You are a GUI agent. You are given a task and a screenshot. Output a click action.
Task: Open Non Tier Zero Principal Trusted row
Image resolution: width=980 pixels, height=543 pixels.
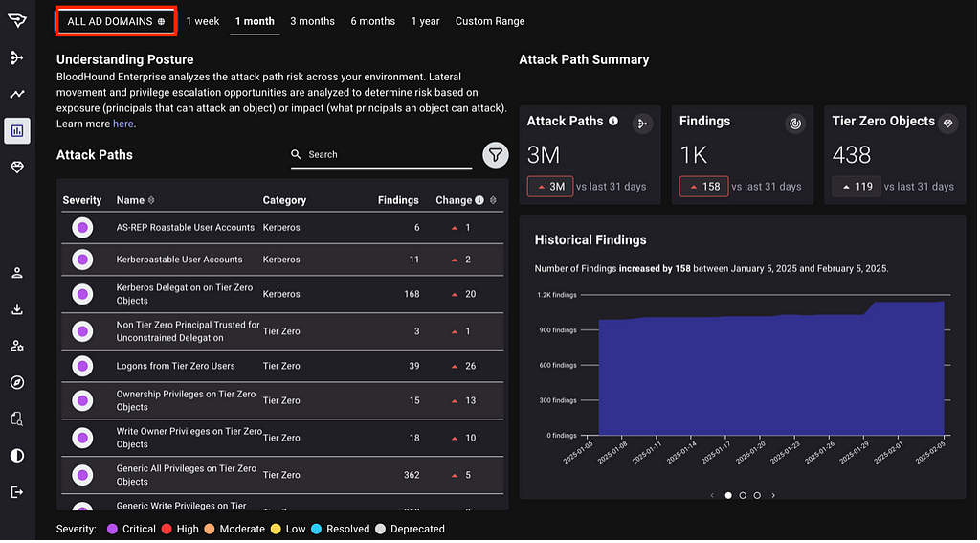282,331
